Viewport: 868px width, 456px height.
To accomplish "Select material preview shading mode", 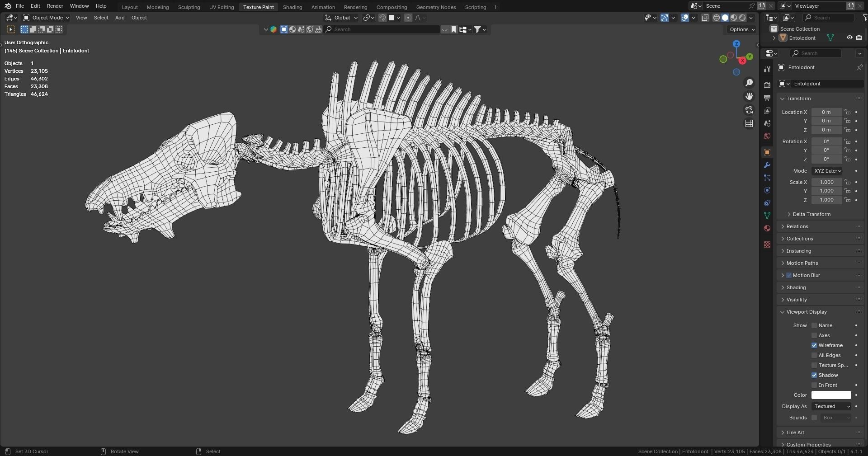I will (734, 18).
